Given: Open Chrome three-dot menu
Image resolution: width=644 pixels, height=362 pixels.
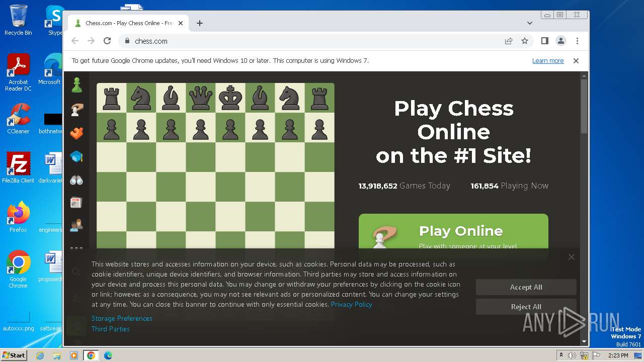Looking at the screenshot, I should [x=577, y=41].
